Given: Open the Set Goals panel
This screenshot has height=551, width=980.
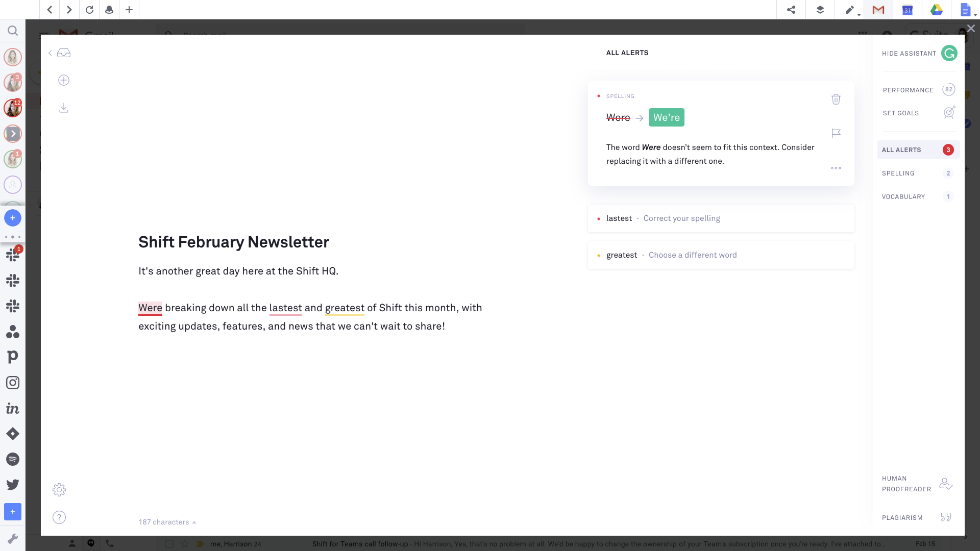Looking at the screenshot, I should (917, 113).
